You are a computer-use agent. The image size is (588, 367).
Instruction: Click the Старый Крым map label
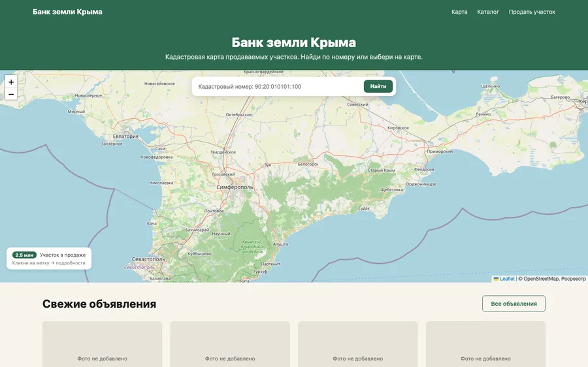[381, 170]
